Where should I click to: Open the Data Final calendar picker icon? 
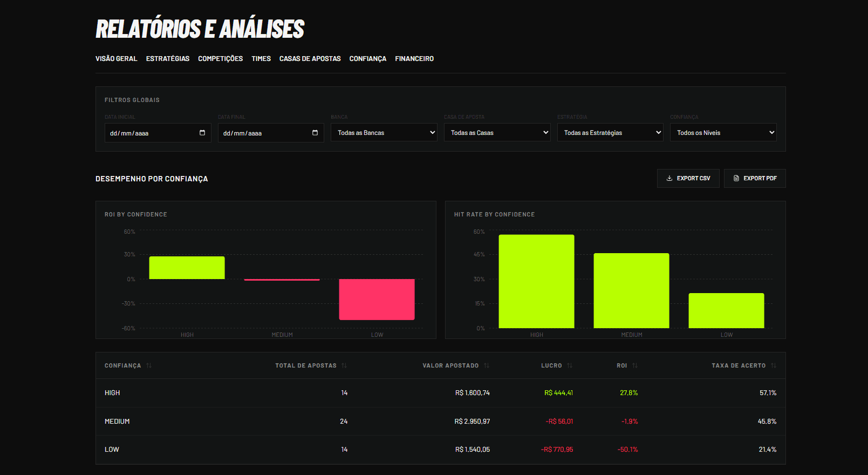315,133
